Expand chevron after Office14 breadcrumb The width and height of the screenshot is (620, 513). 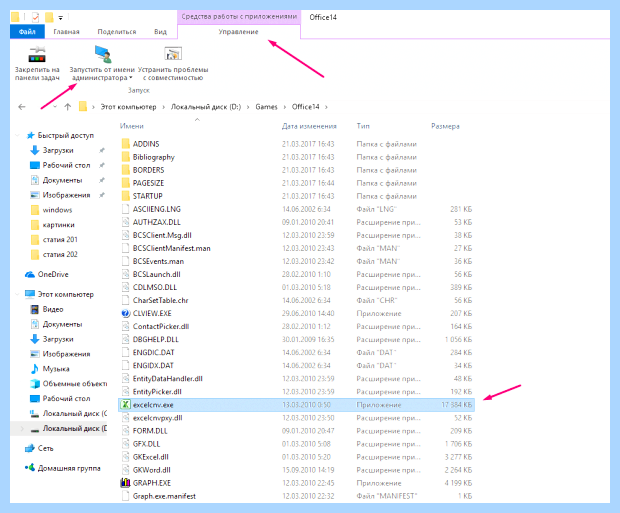pos(326,107)
